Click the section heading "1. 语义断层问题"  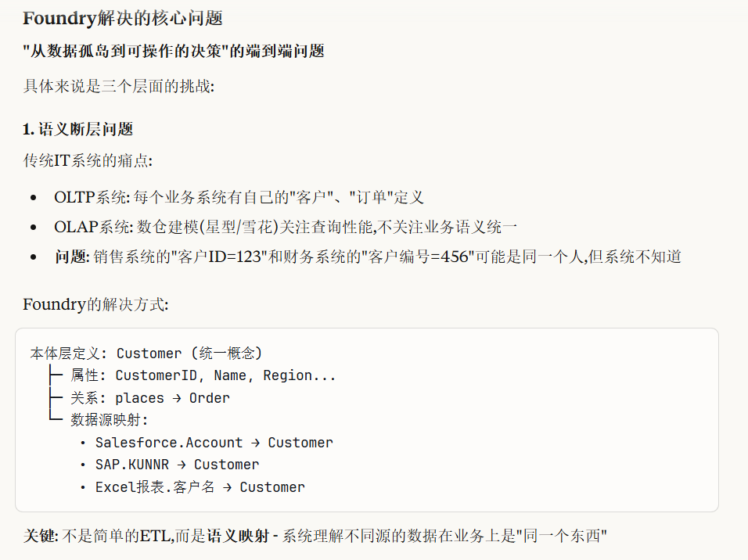77,129
